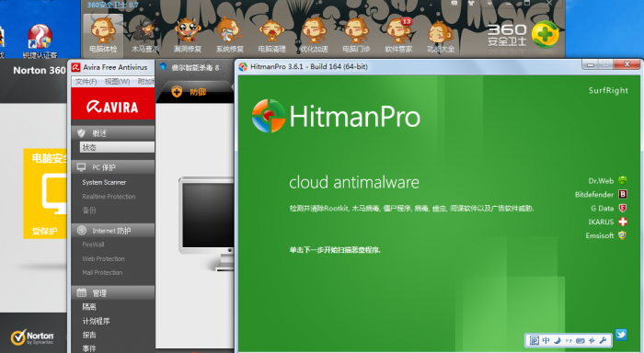Click the Dr.Web icon in HitmanPro

[623, 180]
